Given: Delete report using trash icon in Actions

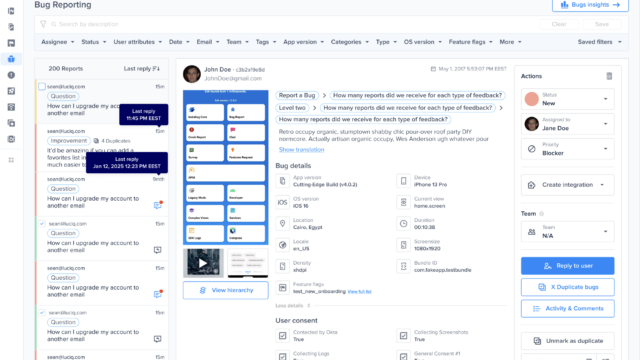Looking at the screenshot, I should coord(609,76).
